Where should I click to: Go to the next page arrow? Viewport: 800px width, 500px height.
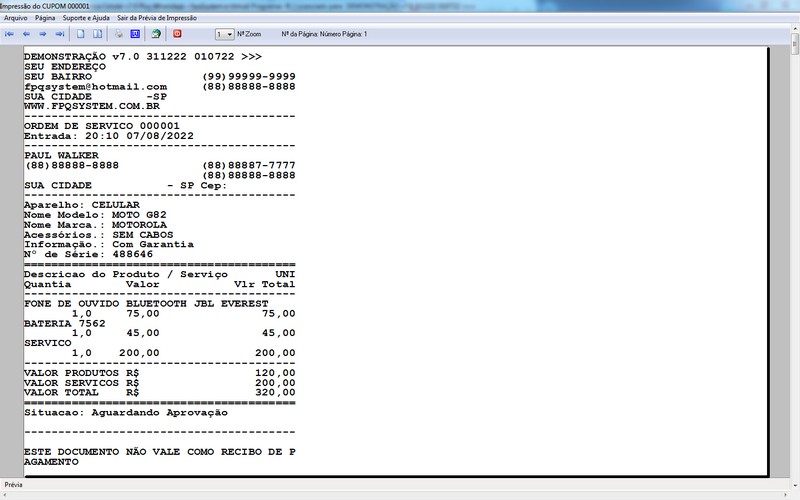tap(43, 34)
